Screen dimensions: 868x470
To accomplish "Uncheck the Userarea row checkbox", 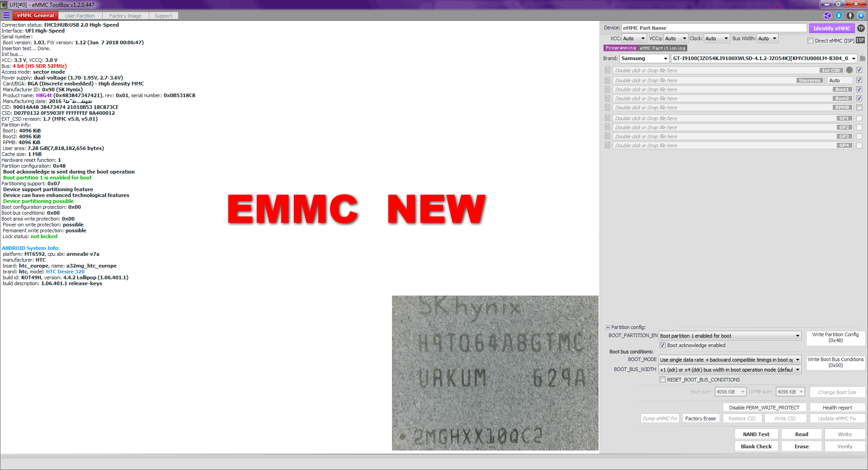I will 859,80.
